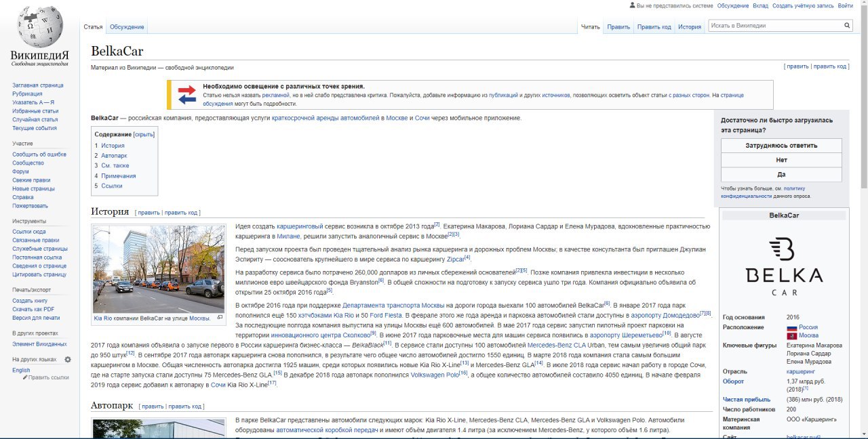
Task: Click the red-blue arrows notice icon
Action: tap(187, 95)
